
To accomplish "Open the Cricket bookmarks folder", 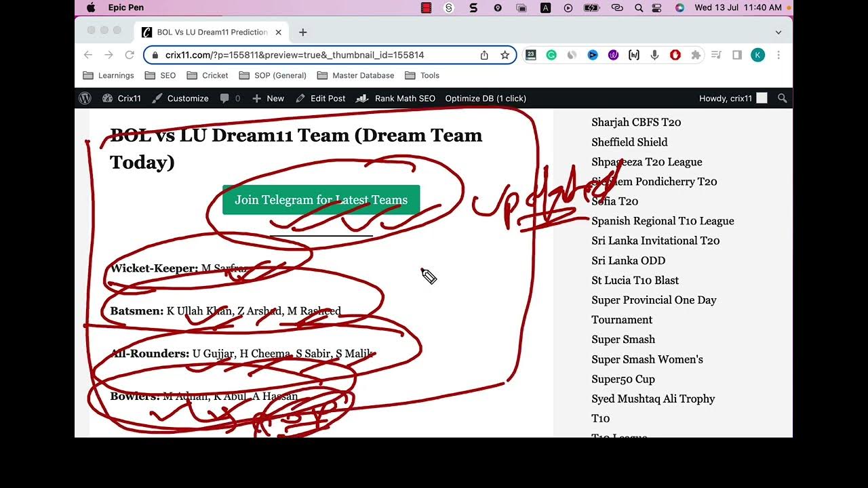I will pos(208,75).
